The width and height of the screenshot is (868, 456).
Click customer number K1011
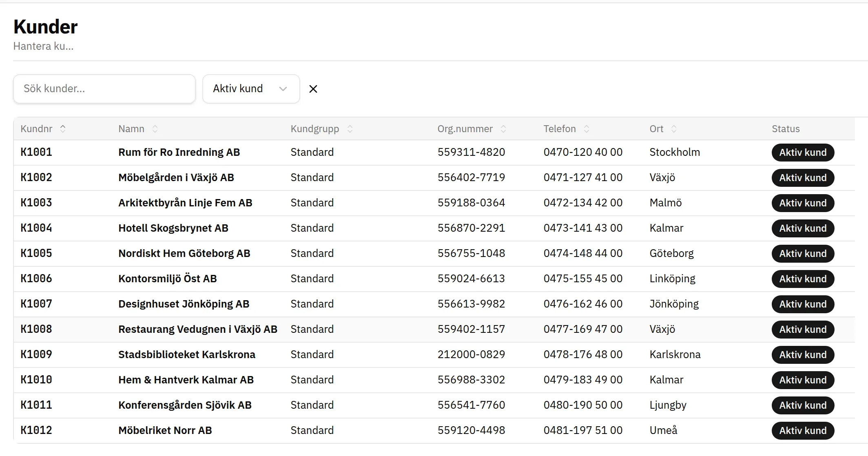click(x=36, y=405)
